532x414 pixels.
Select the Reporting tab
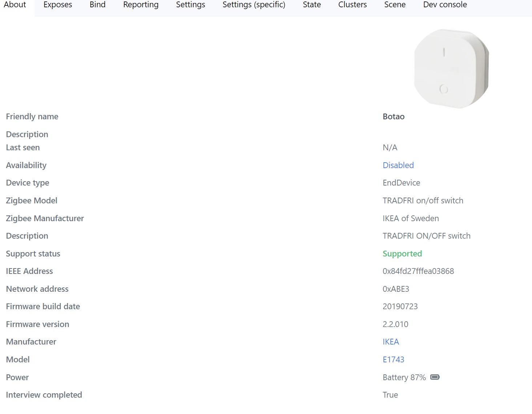click(x=141, y=5)
